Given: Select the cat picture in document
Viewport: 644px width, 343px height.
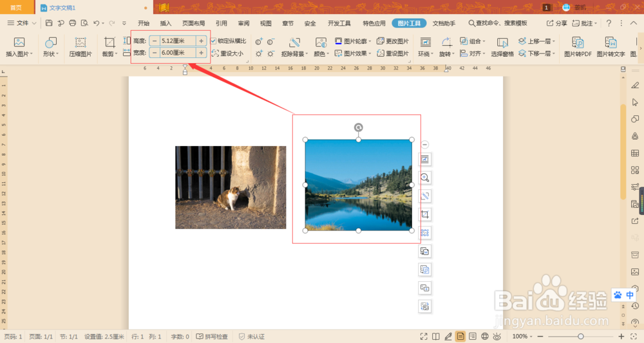Looking at the screenshot, I should [231, 187].
